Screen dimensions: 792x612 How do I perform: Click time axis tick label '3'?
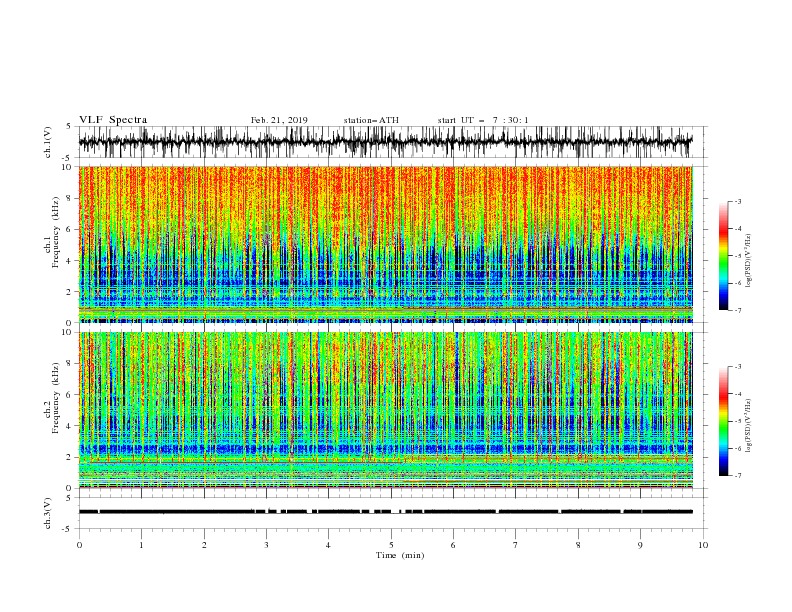tap(266, 545)
